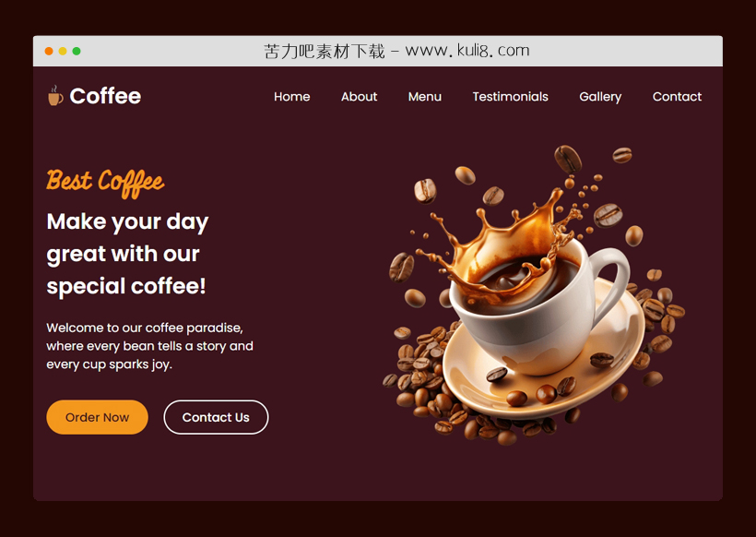Click the browser title bar text
Viewport: 756px width, 537px height.
(x=396, y=51)
